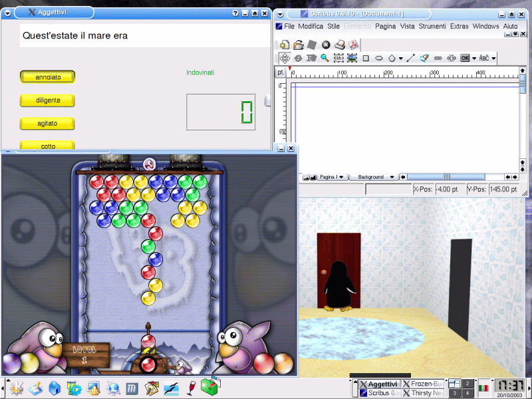Choose the answer 'diligente' in Aggettivi
This screenshot has width=532, height=399.
point(47,100)
